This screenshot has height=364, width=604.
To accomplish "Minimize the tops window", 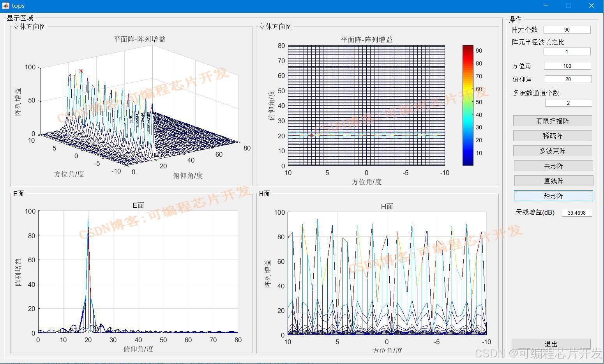I will point(546,5).
